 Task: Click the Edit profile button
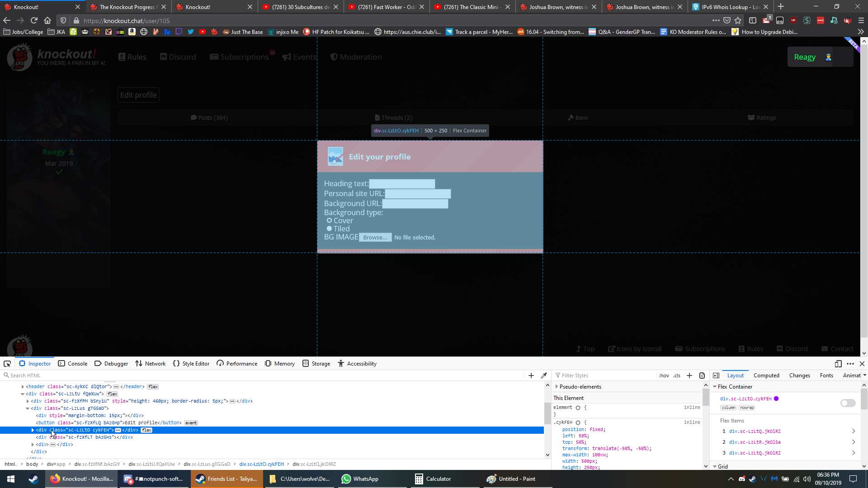pos(138,95)
